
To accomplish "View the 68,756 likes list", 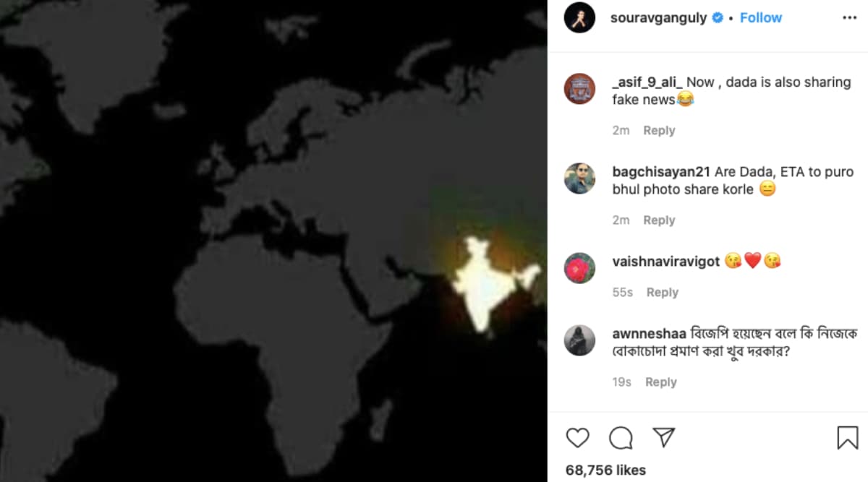I will click(x=605, y=470).
